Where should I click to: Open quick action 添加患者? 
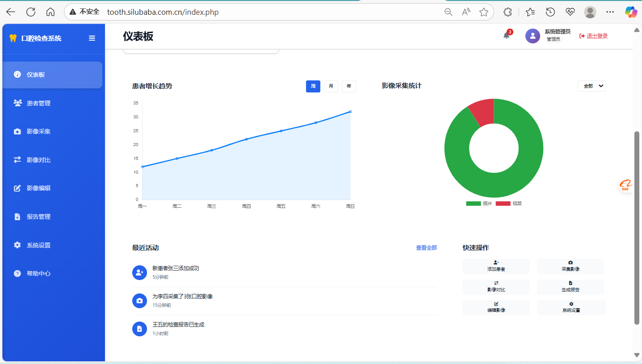point(496,266)
